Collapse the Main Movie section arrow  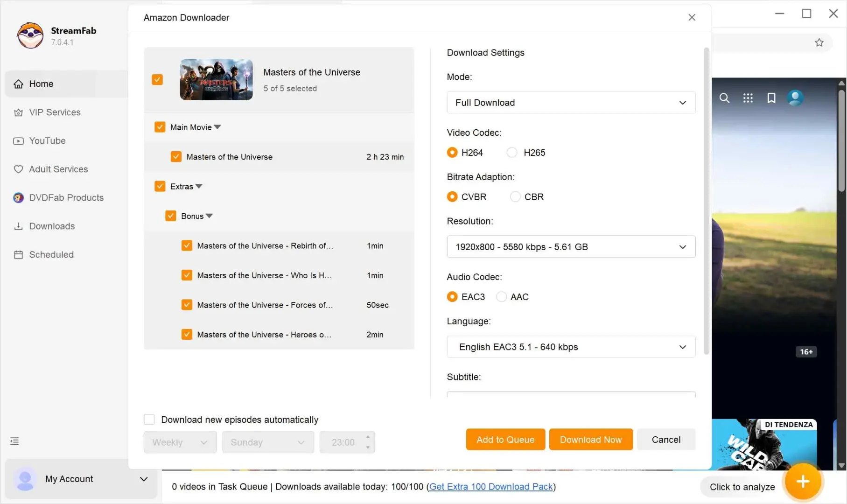click(x=217, y=127)
